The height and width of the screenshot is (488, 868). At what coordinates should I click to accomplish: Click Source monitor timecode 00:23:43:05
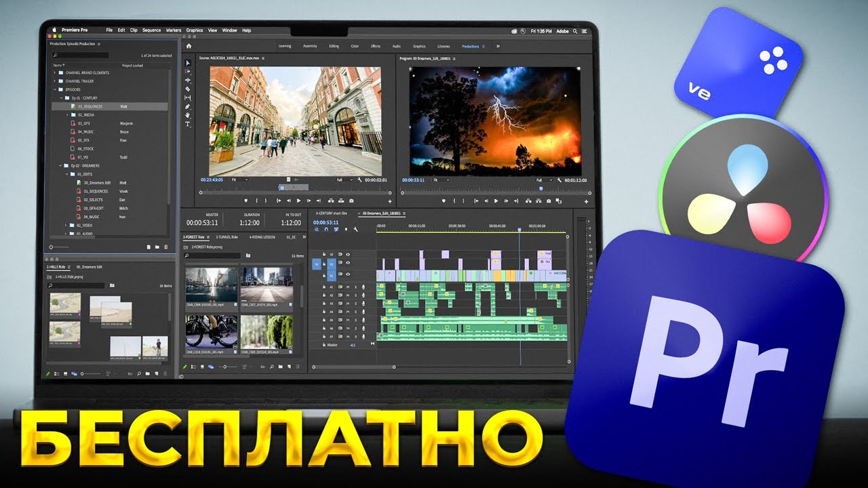213,180
